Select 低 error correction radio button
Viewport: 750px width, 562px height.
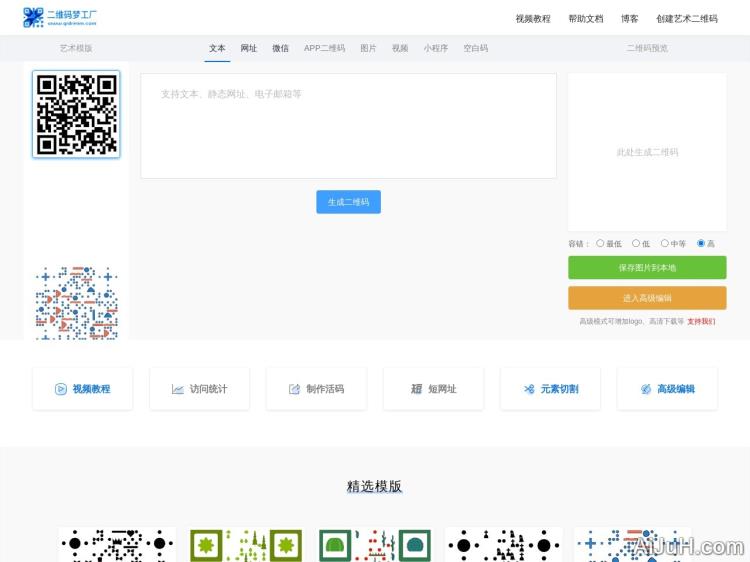tap(636, 243)
